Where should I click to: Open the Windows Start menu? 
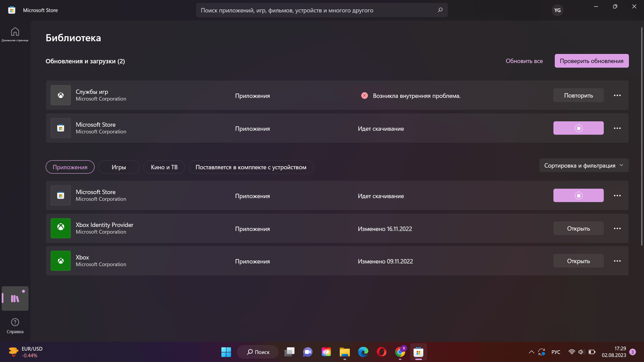click(226, 352)
